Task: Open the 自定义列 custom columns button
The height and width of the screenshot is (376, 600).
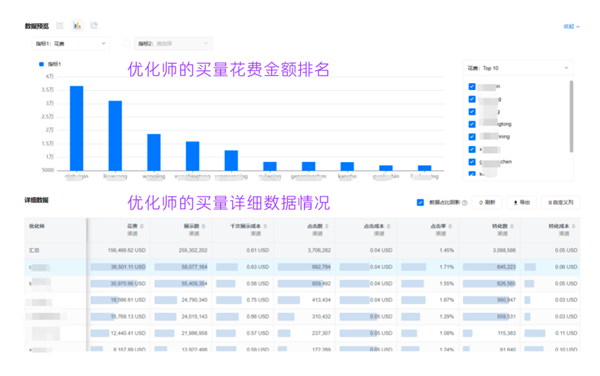Action: [561, 202]
